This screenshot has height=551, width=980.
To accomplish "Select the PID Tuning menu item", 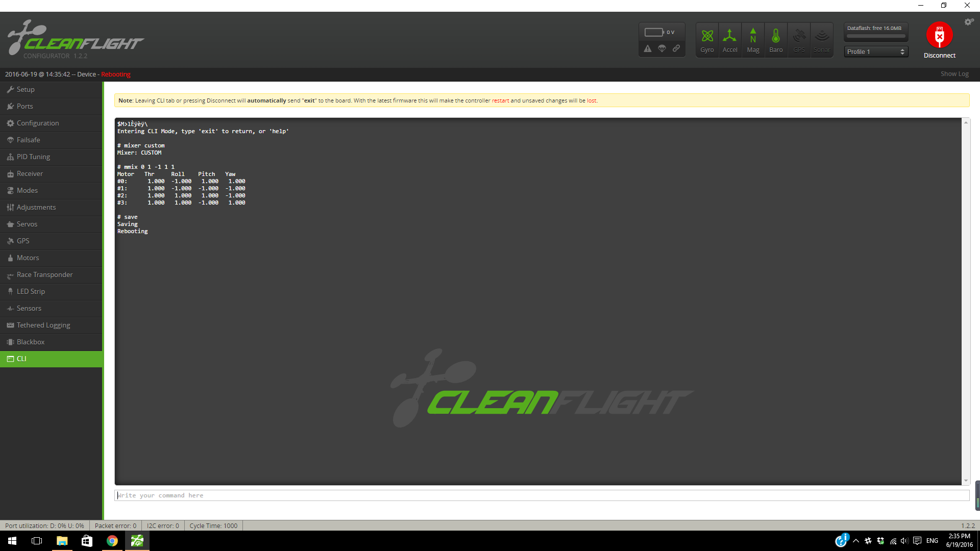I will coord(33,156).
